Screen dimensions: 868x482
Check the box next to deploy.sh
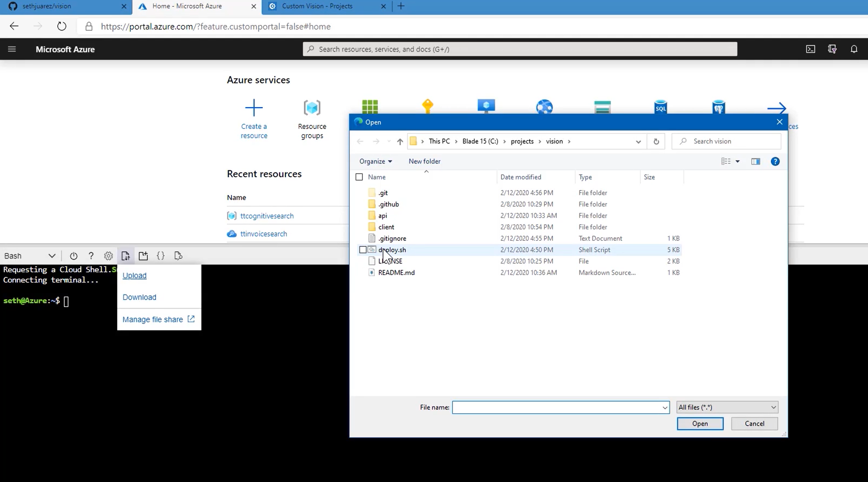point(363,250)
